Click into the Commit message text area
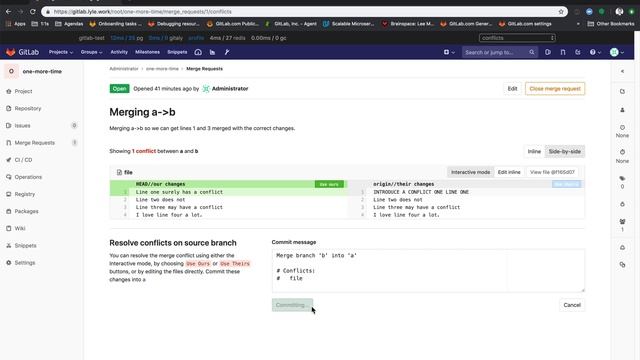This screenshot has width=640, height=360. click(428, 271)
